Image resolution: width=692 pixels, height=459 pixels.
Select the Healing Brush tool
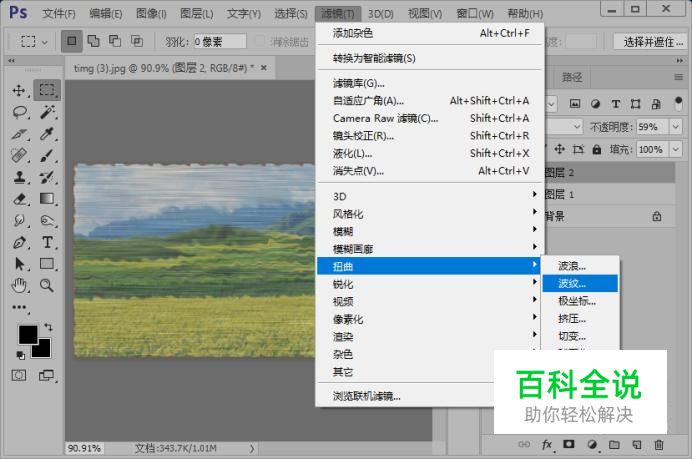coord(20,155)
